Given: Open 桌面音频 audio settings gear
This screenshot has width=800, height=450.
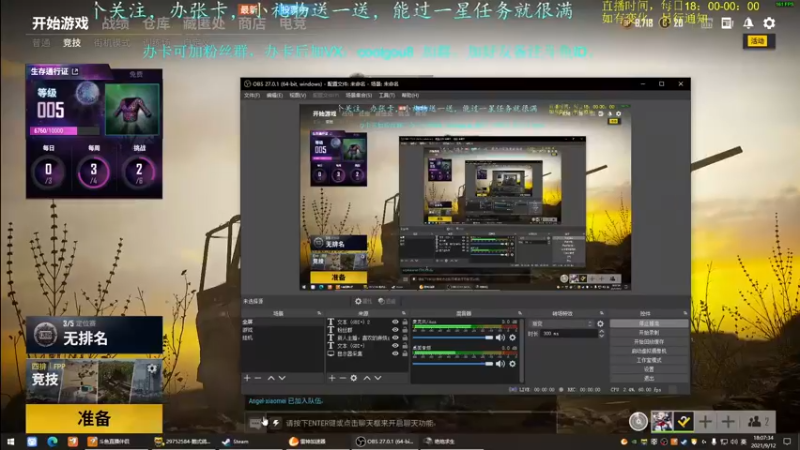Looking at the screenshot, I should 512,364.
